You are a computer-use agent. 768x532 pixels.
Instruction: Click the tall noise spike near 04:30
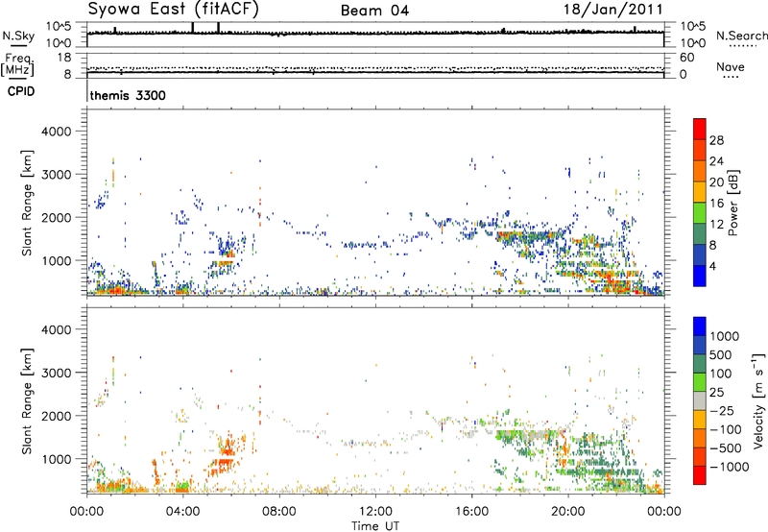tap(193, 28)
